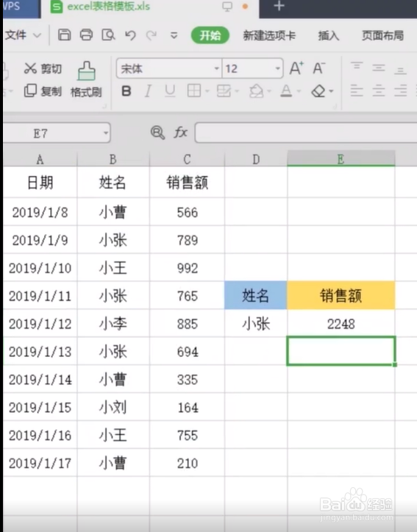Viewport: 417px width, 532px height.
Task: Align text to bottom
Action: coord(400,70)
